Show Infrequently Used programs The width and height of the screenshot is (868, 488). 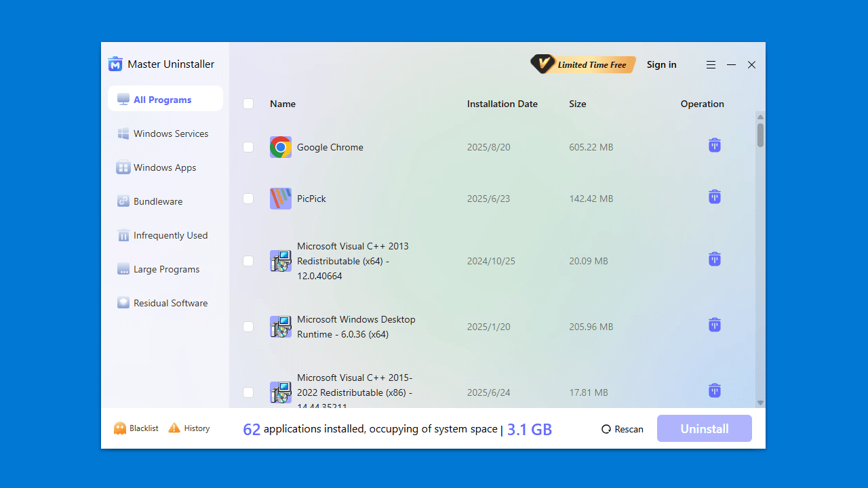coord(165,235)
